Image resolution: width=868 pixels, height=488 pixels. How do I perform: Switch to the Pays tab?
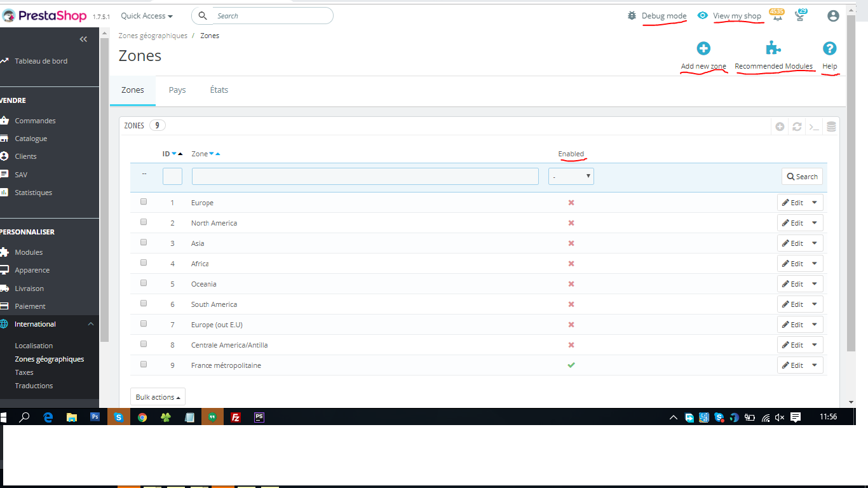[x=177, y=90]
